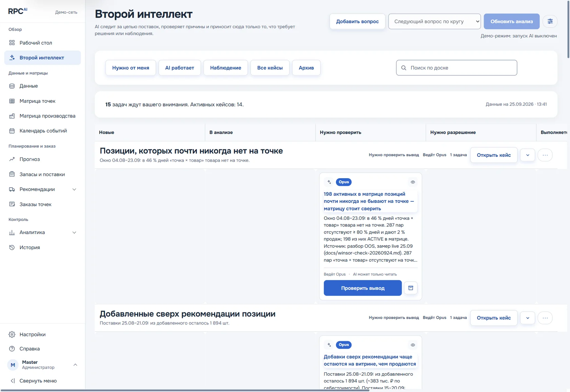Click sparkle icon on 198 активных card
Image resolution: width=570 pixels, height=392 pixels.
[329, 182]
